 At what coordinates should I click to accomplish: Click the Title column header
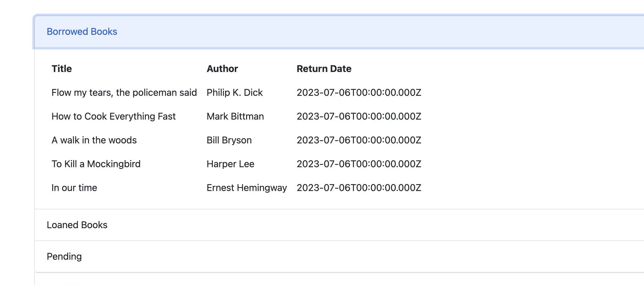62,69
